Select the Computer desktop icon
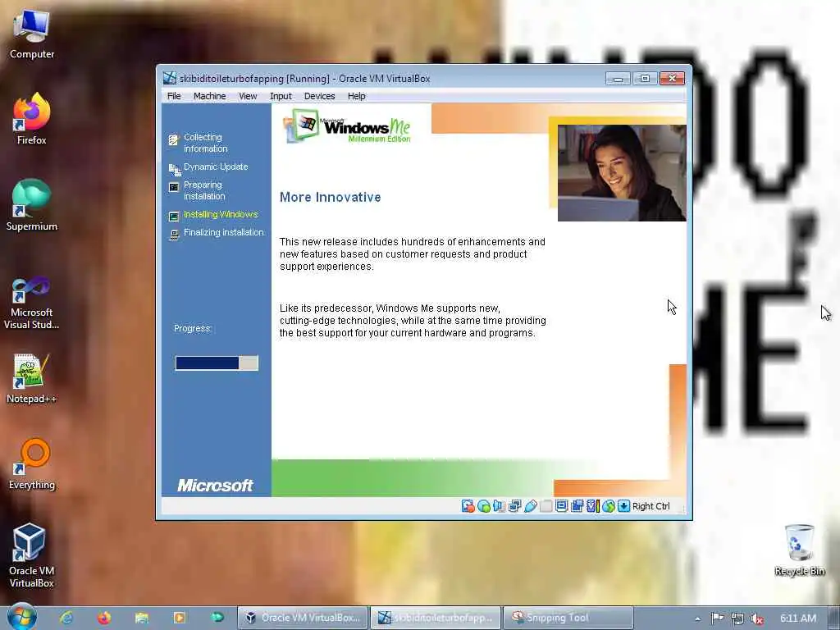 click(32, 34)
